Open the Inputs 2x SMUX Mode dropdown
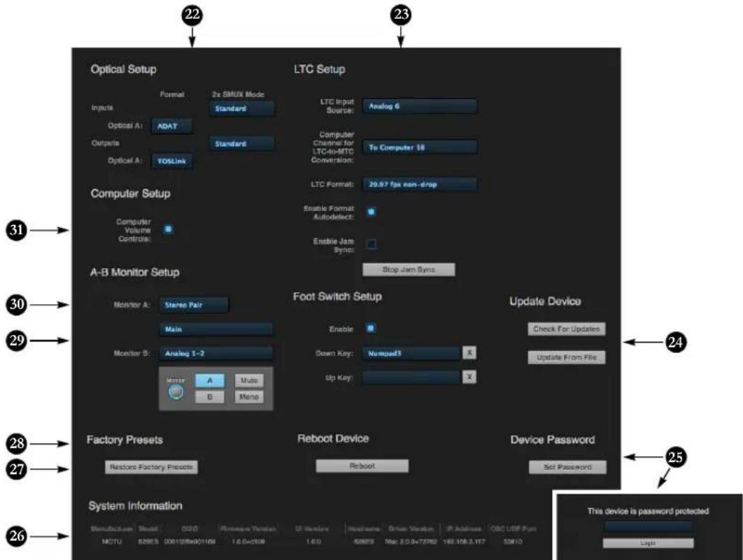 tap(241, 108)
